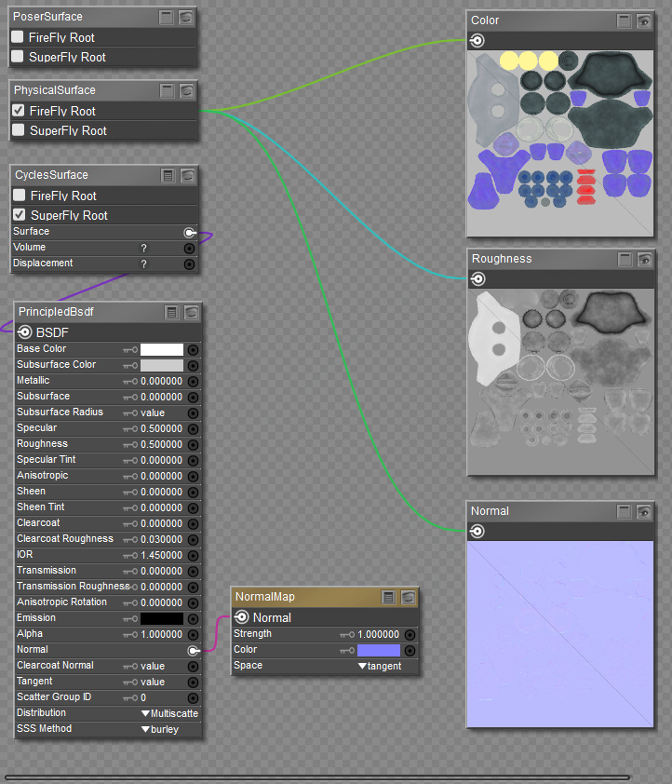Click the NormalMap node preview toggle icon
Image resolution: width=672 pixels, height=784 pixels.
408,598
